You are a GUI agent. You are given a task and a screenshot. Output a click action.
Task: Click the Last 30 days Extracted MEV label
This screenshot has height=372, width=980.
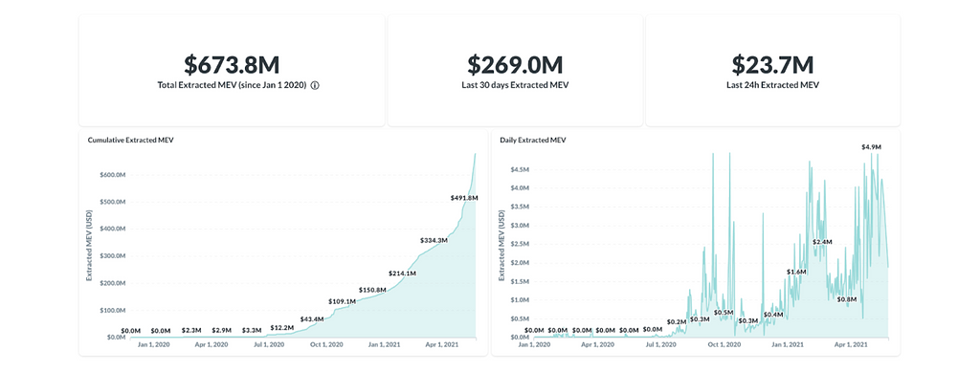click(515, 85)
